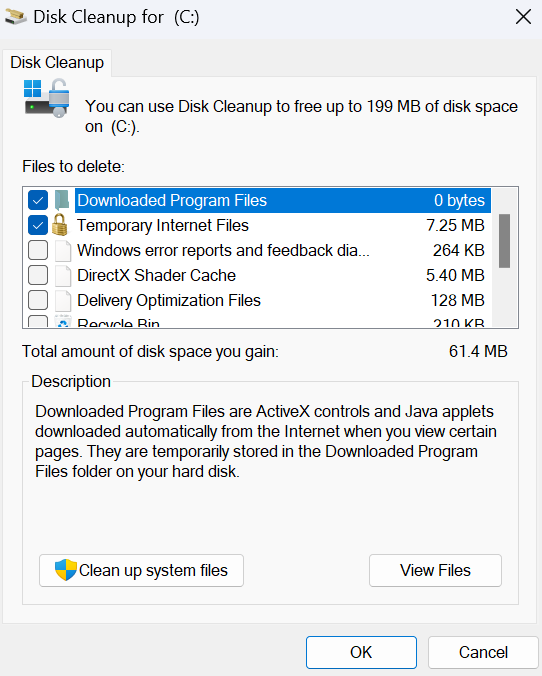Click the Disk Cleanup title bar icon
This screenshot has height=676, width=542.
point(16,17)
